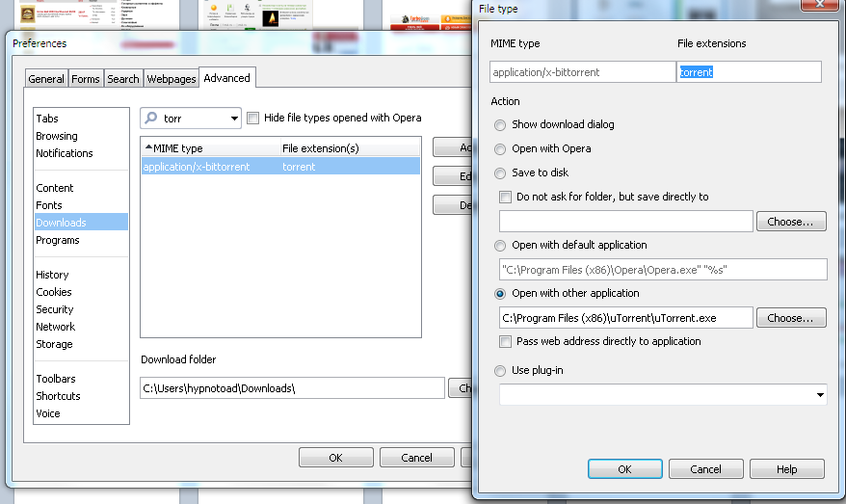This screenshot has height=504, width=846.
Task: Click the magnifier icon in search box
Action: click(x=151, y=118)
